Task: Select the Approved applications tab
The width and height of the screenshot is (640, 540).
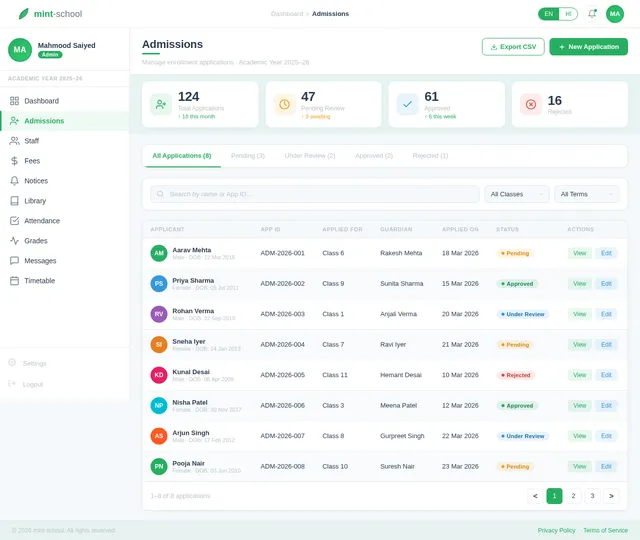Action: (x=373, y=156)
